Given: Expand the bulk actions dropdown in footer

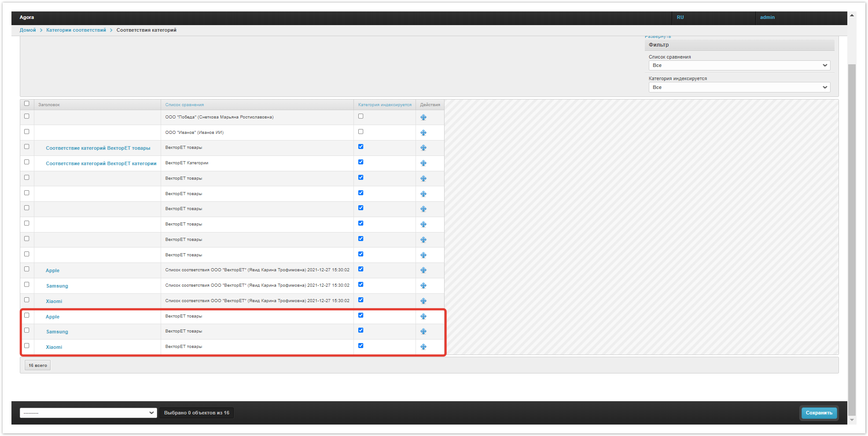Looking at the screenshot, I should [x=88, y=413].
